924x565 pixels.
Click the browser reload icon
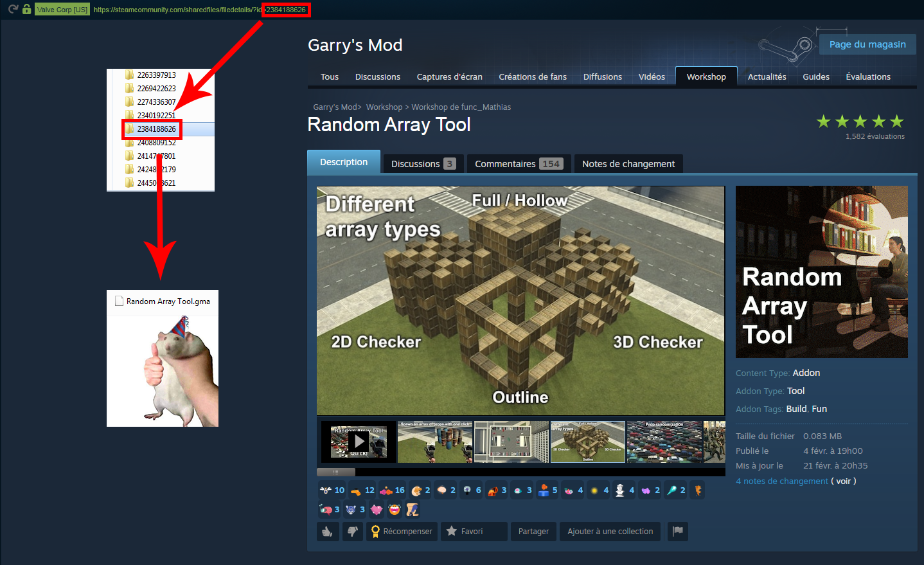(13, 9)
